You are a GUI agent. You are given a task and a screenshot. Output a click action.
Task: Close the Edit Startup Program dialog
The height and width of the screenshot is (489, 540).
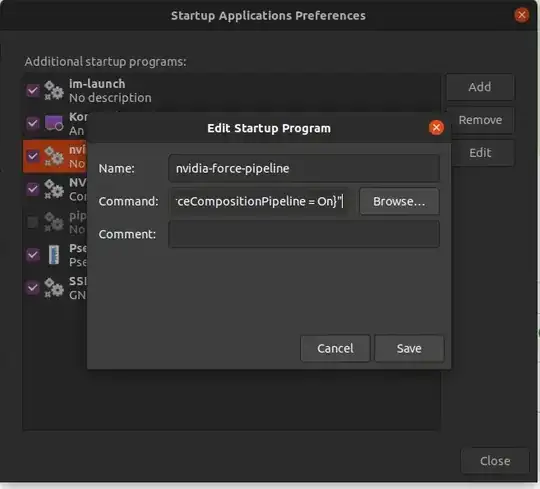tap(436, 128)
